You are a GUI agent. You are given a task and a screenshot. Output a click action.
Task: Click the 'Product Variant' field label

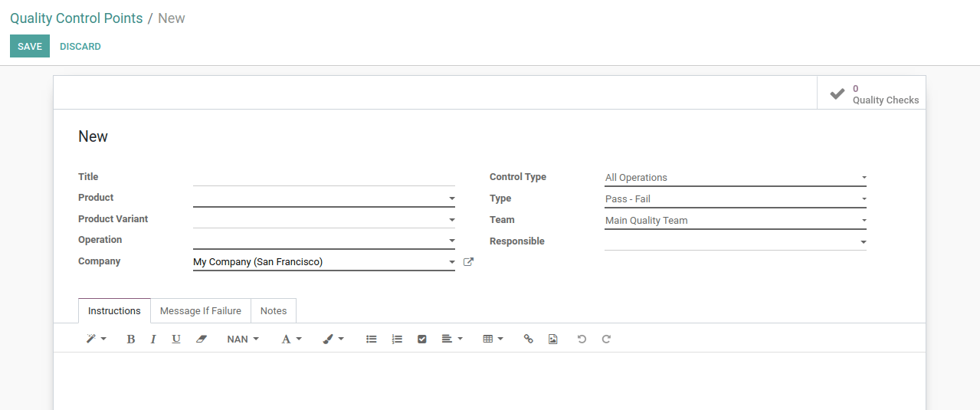(x=113, y=219)
